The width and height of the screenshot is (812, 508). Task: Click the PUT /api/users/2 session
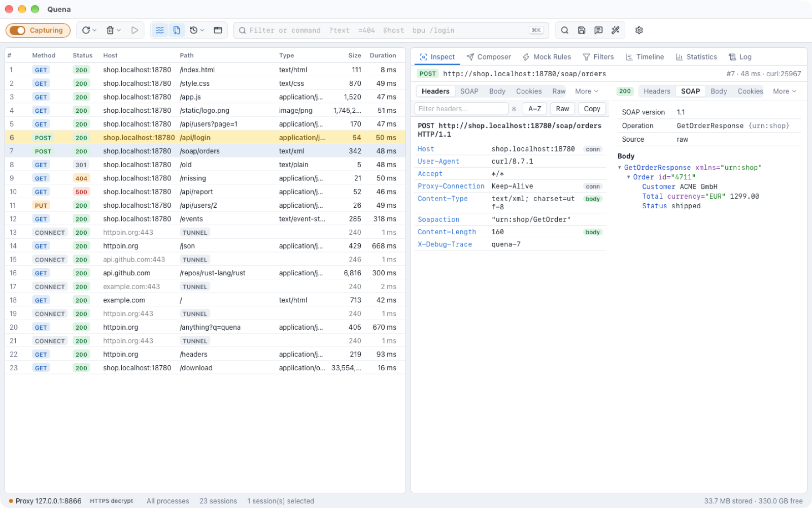coord(205,205)
